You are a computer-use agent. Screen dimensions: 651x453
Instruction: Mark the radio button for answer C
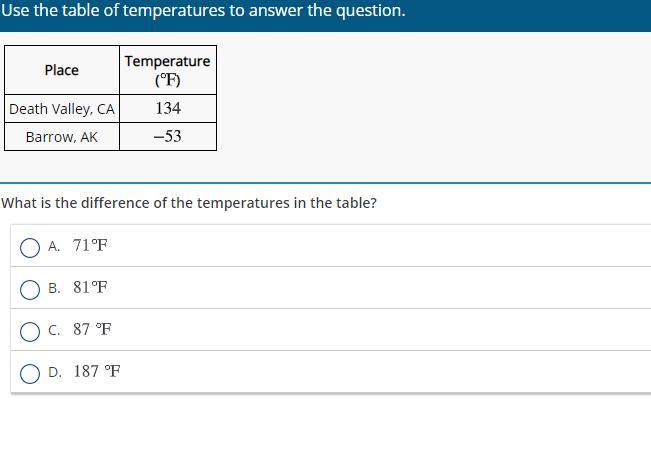coord(30,331)
